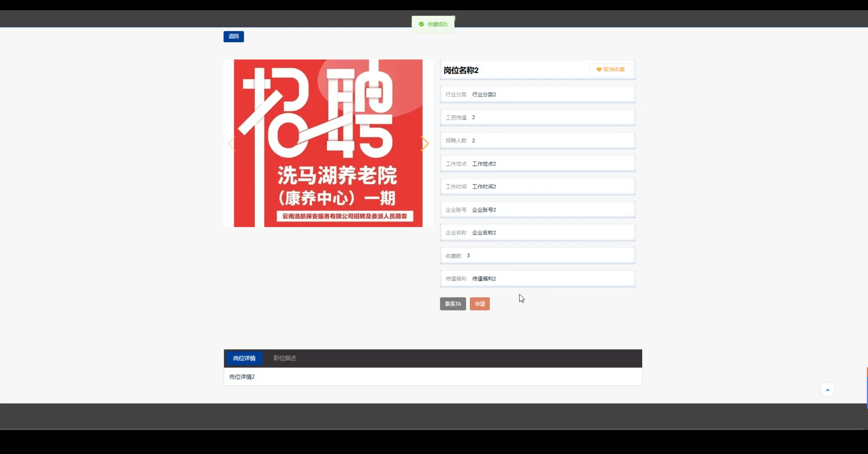Click the 联系TA contact button
Screen dimensions: 868x454
coord(453,304)
